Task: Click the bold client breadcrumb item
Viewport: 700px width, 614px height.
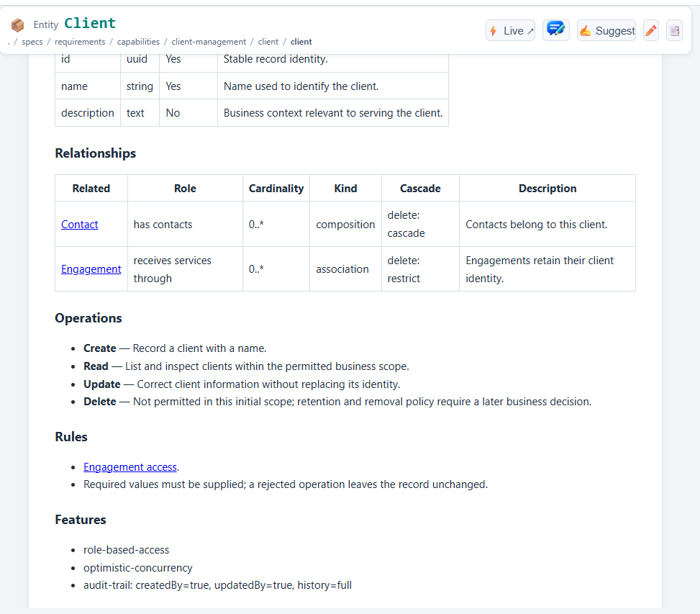Action: (x=301, y=42)
